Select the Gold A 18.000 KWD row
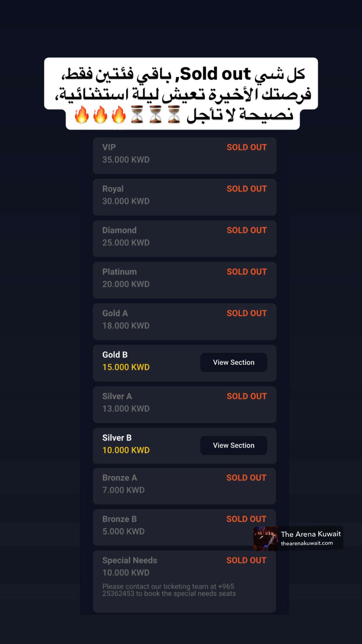362x644 pixels. click(x=184, y=322)
